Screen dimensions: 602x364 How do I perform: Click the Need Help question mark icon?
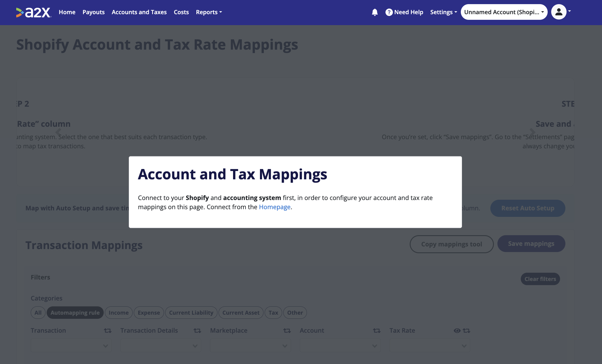(389, 12)
